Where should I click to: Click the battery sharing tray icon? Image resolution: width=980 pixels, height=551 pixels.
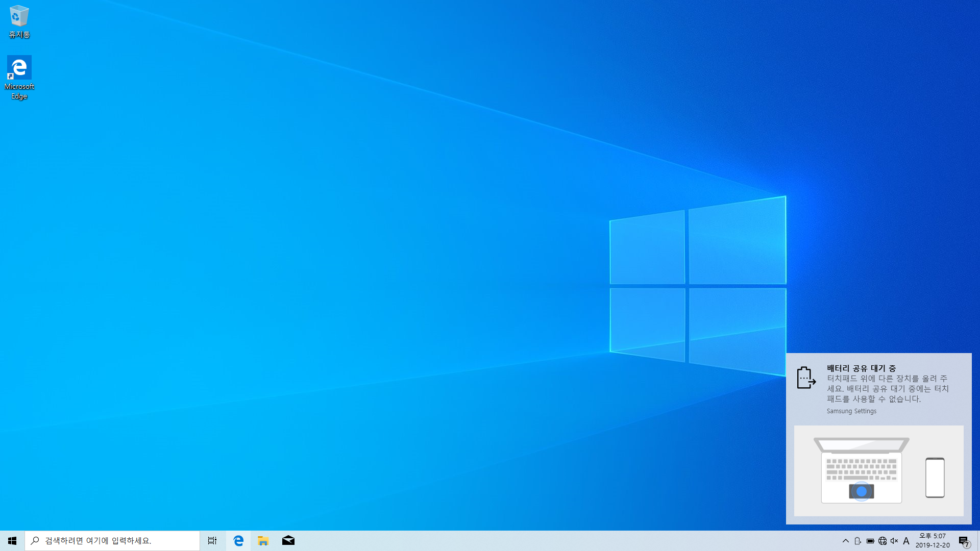858,541
